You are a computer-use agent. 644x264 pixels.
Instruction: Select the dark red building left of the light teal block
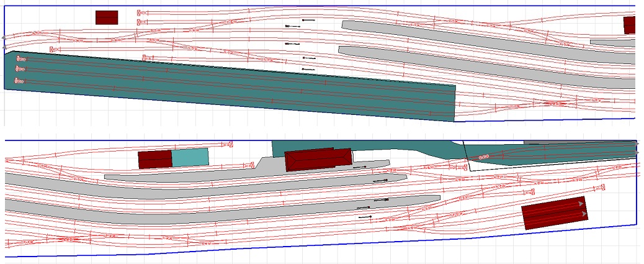point(154,160)
